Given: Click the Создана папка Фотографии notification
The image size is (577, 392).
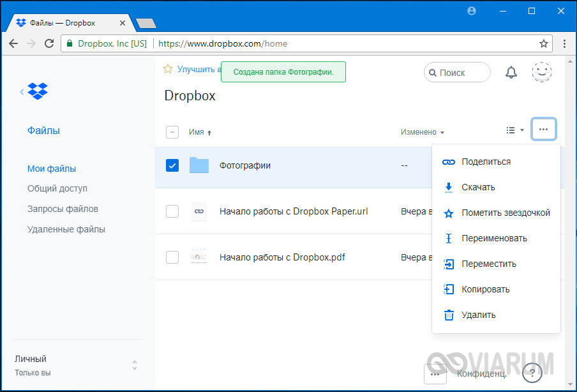Looking at the screenshot, I should point(283,72).
